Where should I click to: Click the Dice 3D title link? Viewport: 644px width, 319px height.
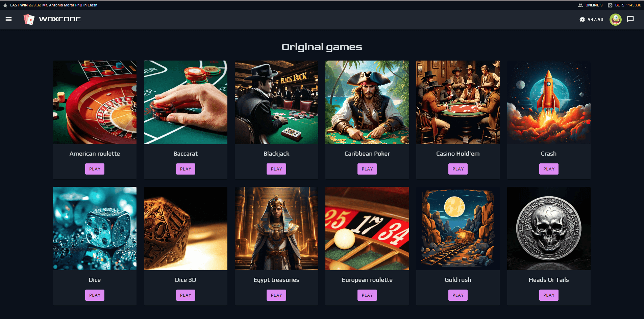(185, 280)
